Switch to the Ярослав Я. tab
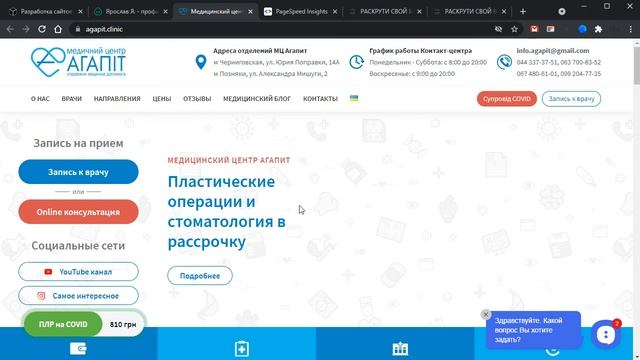 click(131, 11)
